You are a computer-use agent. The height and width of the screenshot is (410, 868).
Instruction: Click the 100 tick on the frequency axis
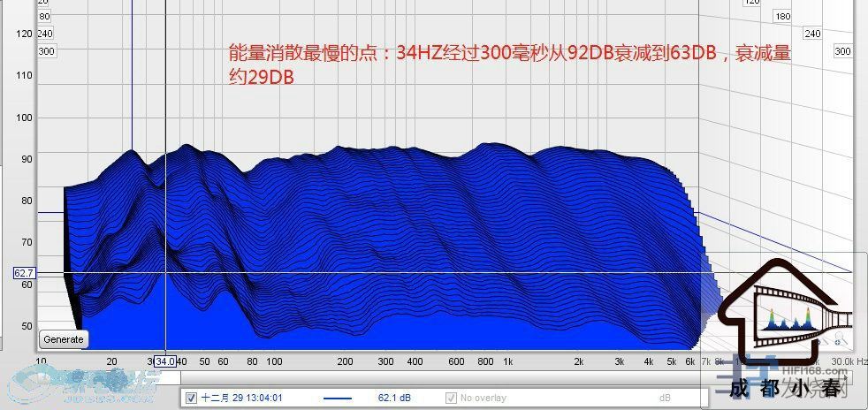[x=274, y=361]
